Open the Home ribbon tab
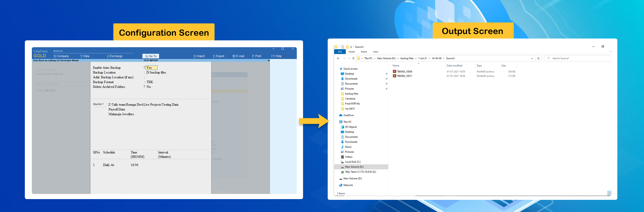 pyautogui.click(x=352, y=52)
